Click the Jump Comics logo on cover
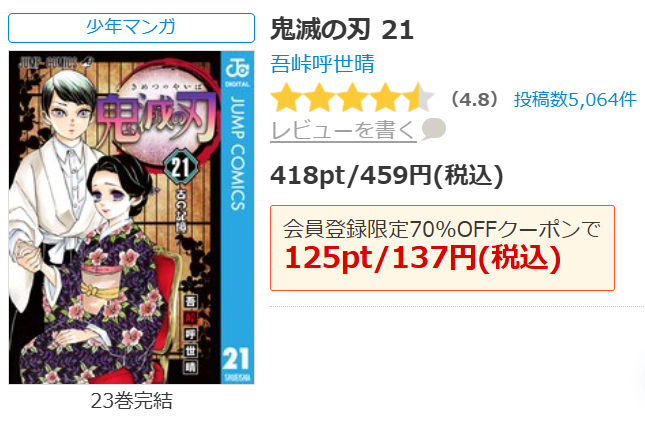645x424 pixels. coord(237,70)
